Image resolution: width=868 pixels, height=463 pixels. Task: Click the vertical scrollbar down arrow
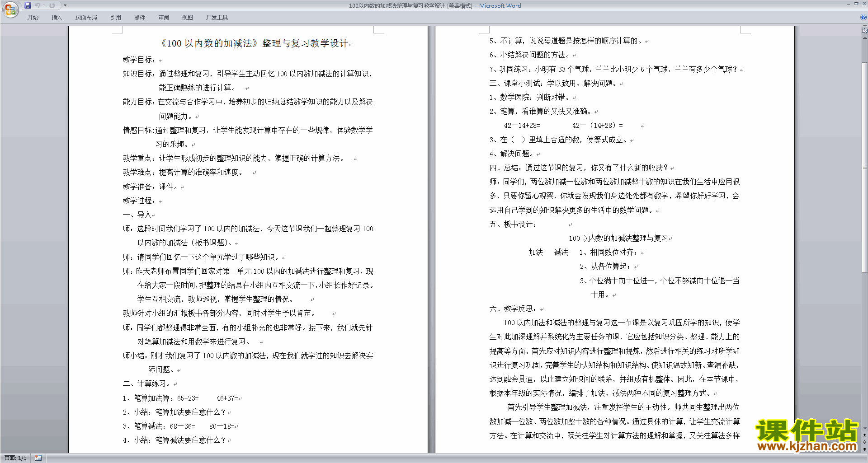point(865,428)
